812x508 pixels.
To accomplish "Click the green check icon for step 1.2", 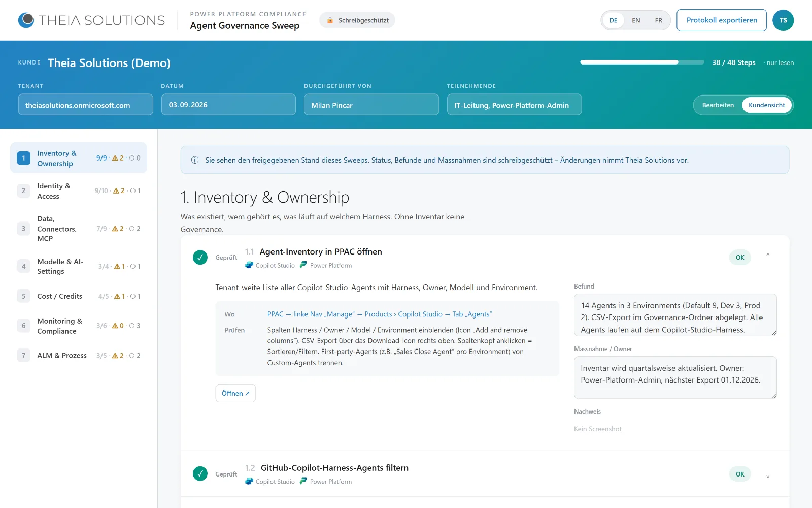I will (x=200, y=474).
